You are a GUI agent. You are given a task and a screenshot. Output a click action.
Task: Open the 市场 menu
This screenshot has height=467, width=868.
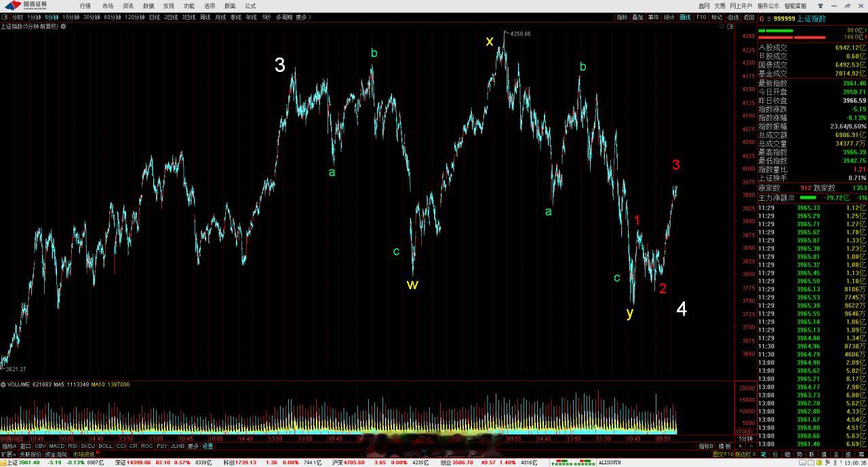click(108, 5)
